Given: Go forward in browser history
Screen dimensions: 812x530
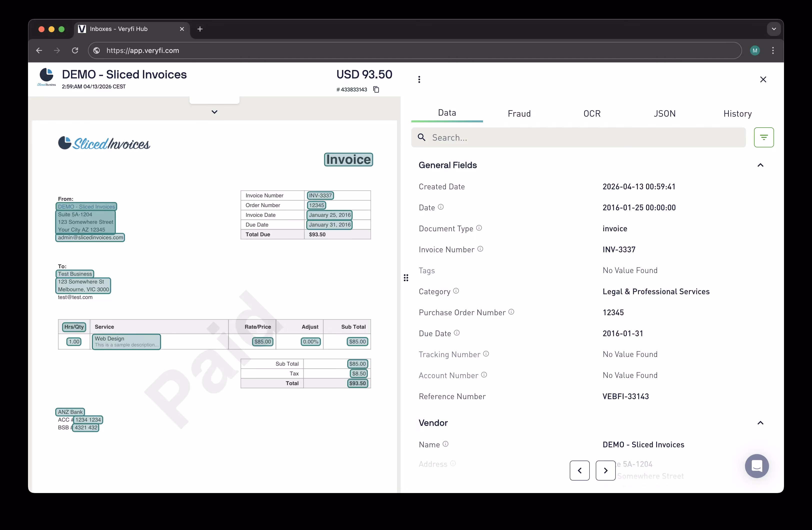Looking at the screenshot, I should [57, 50].
